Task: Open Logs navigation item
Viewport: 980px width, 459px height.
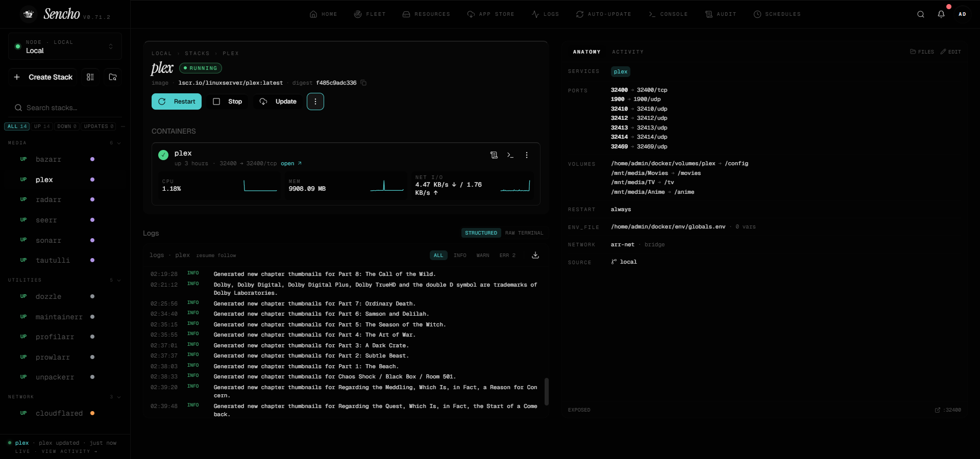Action: coord(545,14)
